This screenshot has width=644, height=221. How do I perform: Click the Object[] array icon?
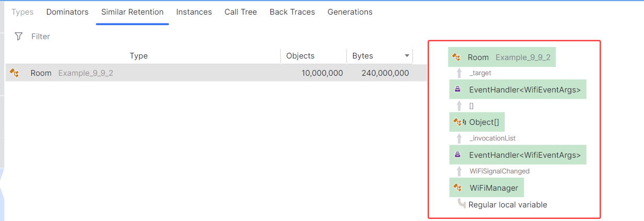[x=459, y=122]
